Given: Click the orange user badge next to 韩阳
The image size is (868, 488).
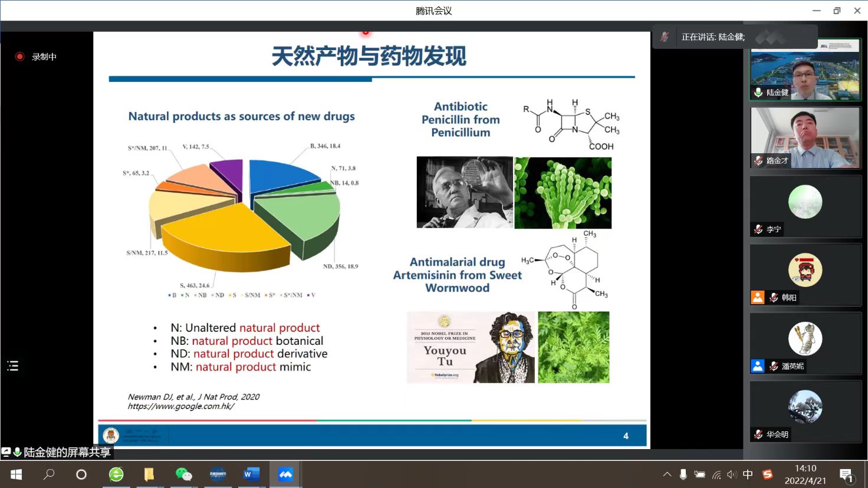Looking at the screenshot, I should 758,298.
